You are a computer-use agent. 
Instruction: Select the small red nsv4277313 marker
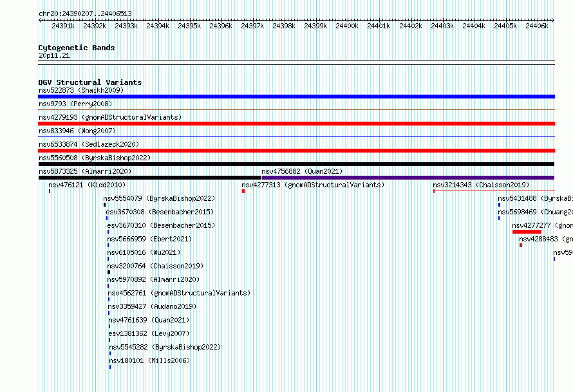243,191
